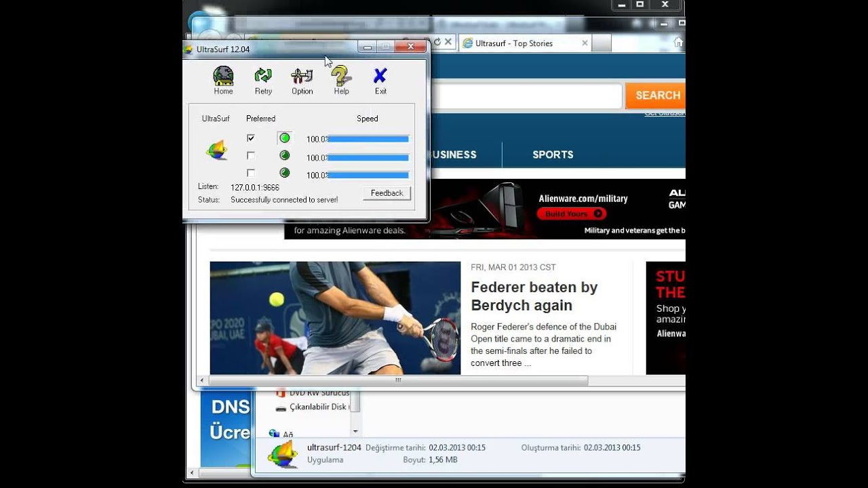The height and width of the screenshot is (488, 868).
Task: Open a new browser tab
Action: pos(601,43)
